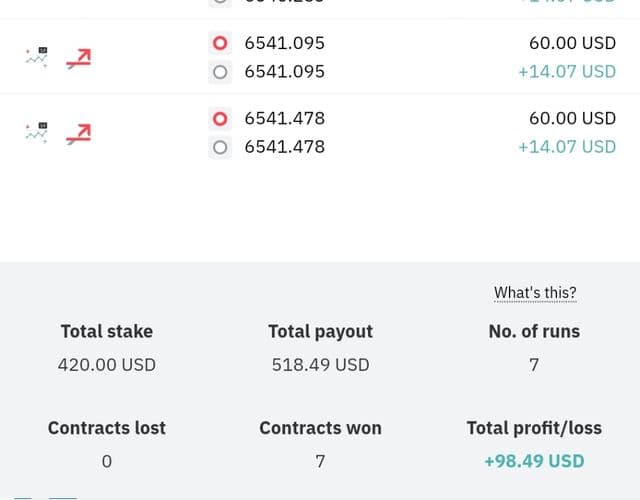Click the market chart icon in the 6541.095 row

click(37, 57)
